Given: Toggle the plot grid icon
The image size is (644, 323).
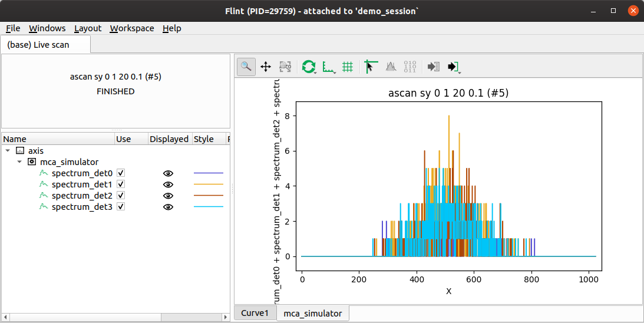Looking at the screenshot, I should pos(348,67).
